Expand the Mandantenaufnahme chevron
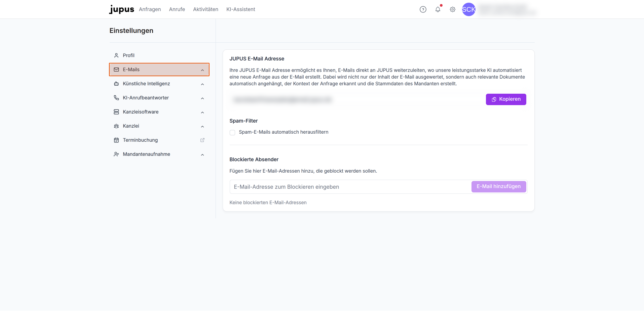644x312 pixels. tap(202, 154)
